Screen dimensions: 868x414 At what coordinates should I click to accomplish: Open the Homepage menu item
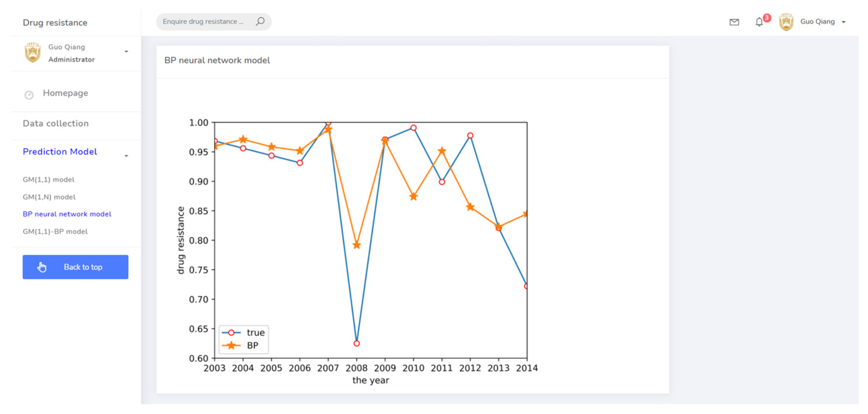(x=65, y=93)
